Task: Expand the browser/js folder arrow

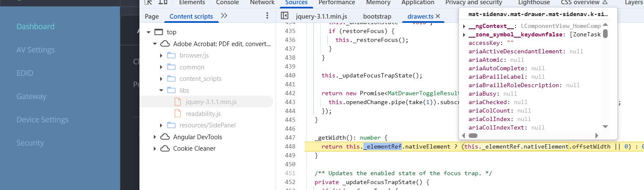Action: pos(161,55)
